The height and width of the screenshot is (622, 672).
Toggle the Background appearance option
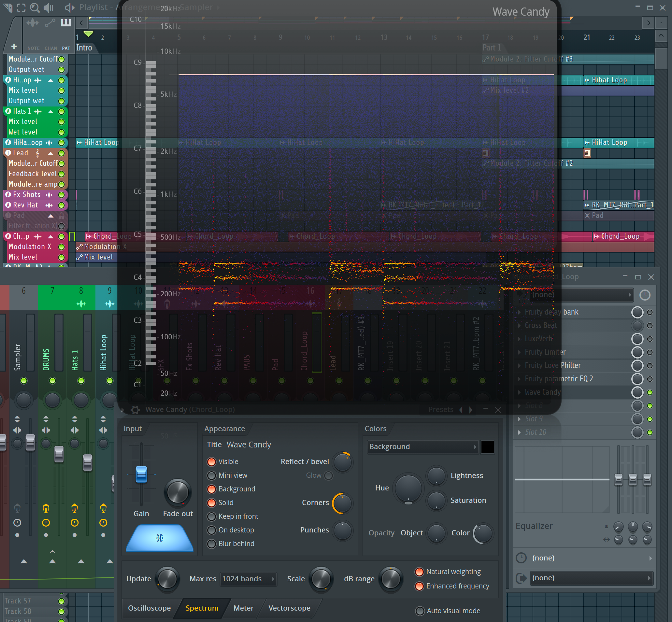[x=211, y=489]
